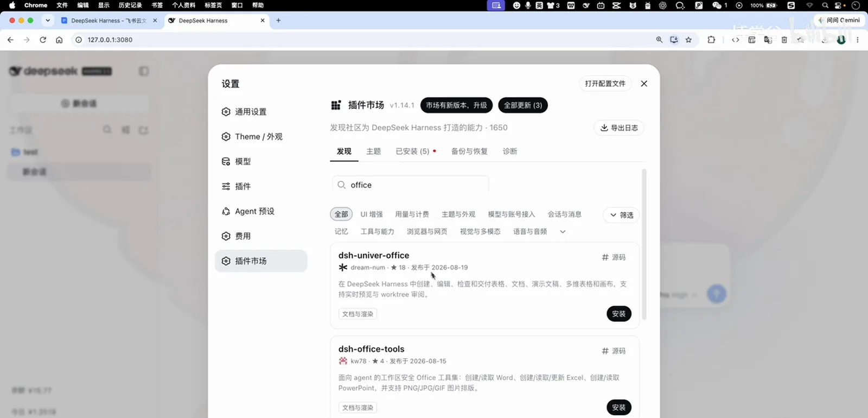This screenshot has height=418, width=868.
Task: Click the plugin search field containing office
Action: point(411,185)
